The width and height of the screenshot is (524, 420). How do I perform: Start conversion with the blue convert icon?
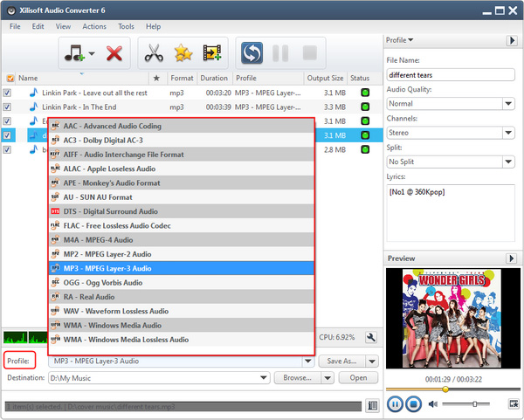252,53
